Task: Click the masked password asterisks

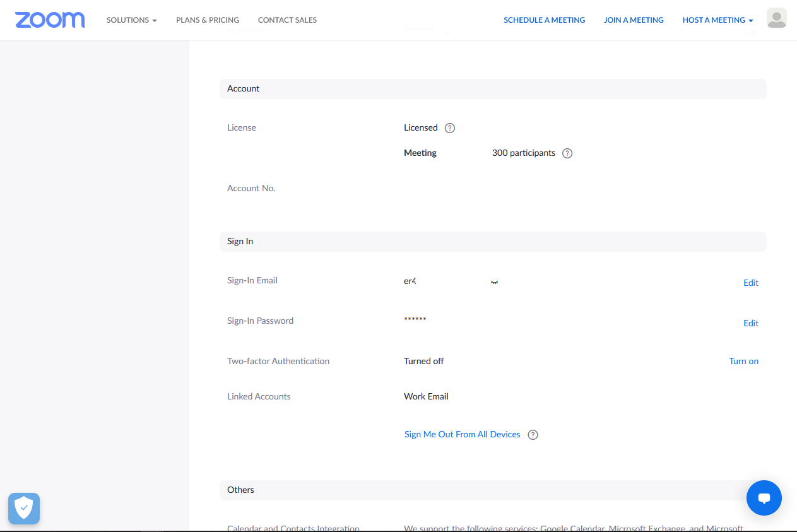Action: [415, 319]
